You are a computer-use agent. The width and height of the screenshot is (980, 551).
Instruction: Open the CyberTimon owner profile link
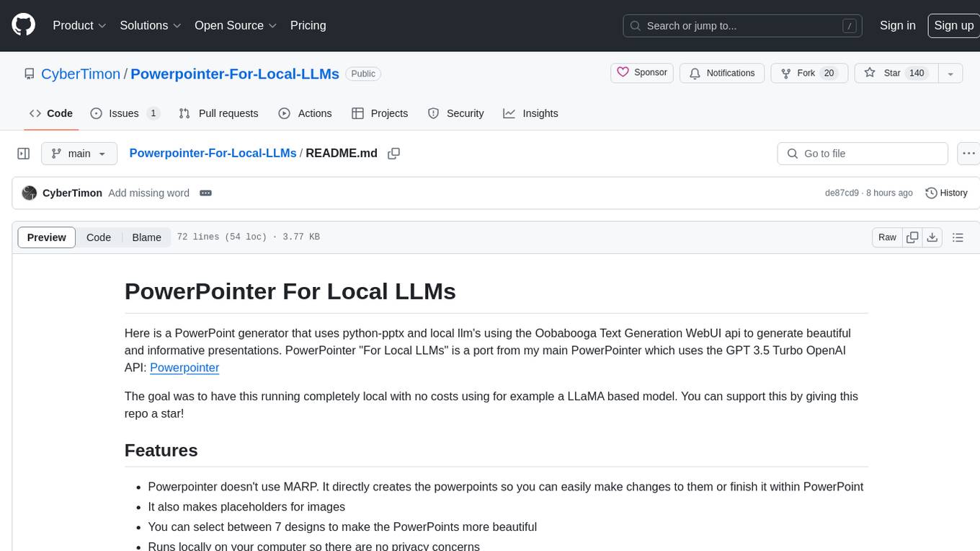pos(81,74)
